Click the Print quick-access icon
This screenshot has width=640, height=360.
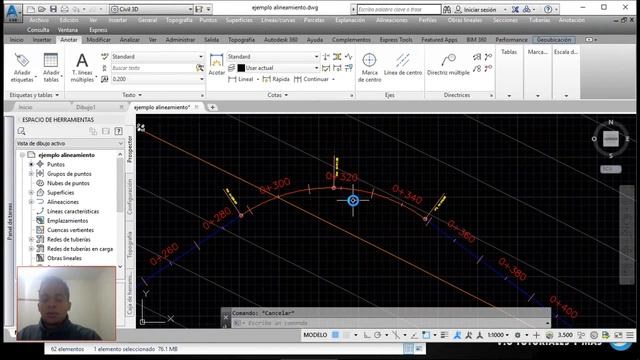[x=64, y=9]
